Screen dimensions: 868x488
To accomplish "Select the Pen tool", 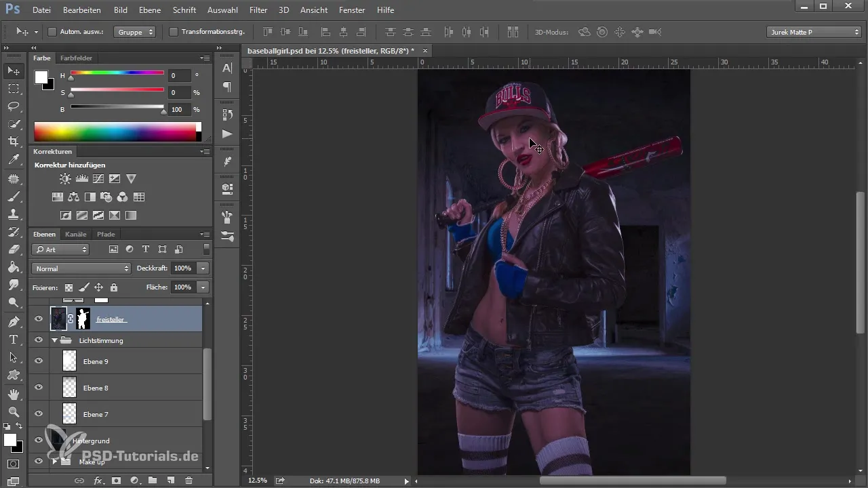I will tap(14, 321).
